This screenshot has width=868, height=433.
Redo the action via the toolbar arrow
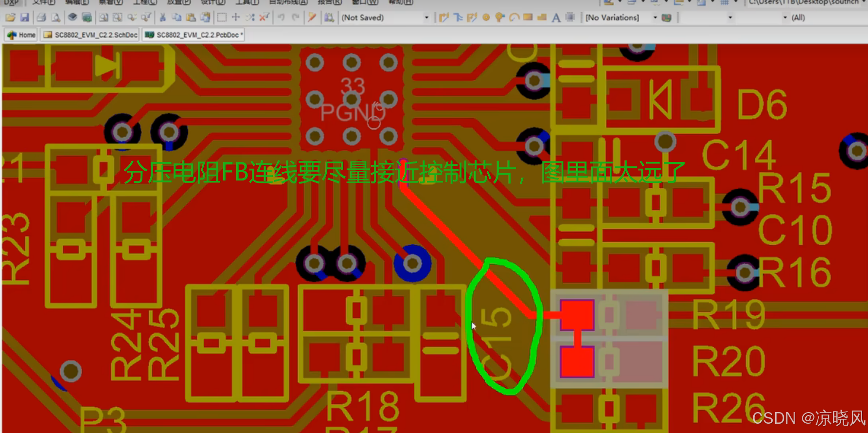295,18
